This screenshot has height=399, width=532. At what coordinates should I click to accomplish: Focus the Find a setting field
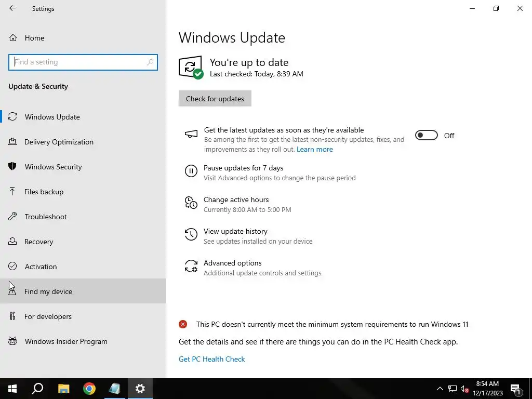[x=83, y=62]
